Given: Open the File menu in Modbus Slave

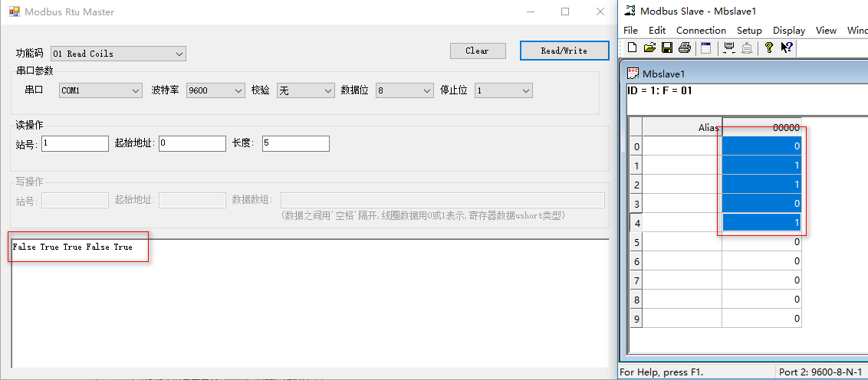Looking at the screenshot, I should coord(630,31).
